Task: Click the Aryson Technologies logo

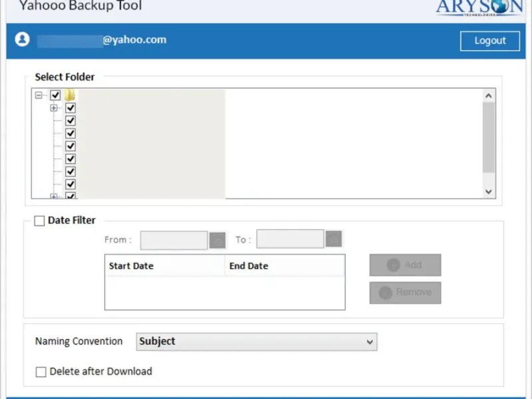Action: click(479, 8)
